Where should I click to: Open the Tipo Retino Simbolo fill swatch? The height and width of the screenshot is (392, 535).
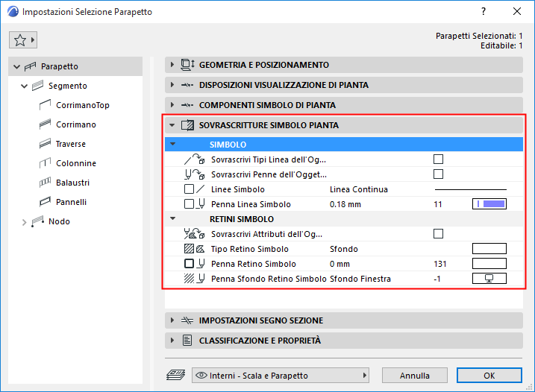[x=489, y=249]
